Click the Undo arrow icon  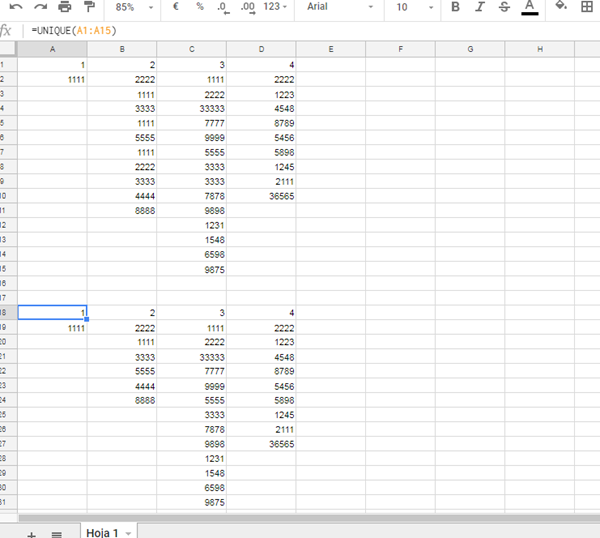tap(16, 7)
